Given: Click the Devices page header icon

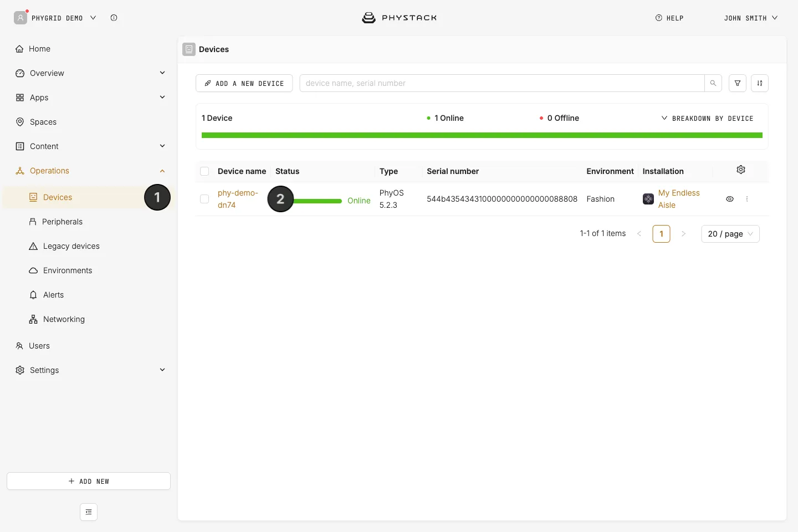Looking at the screenshot, I should click(x=189, y=49).
